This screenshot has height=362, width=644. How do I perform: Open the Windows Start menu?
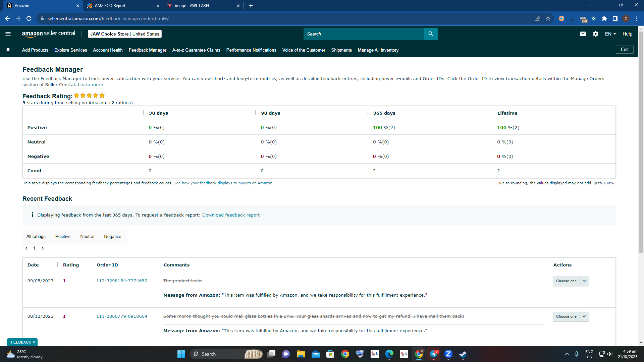[x=181, y=354]
